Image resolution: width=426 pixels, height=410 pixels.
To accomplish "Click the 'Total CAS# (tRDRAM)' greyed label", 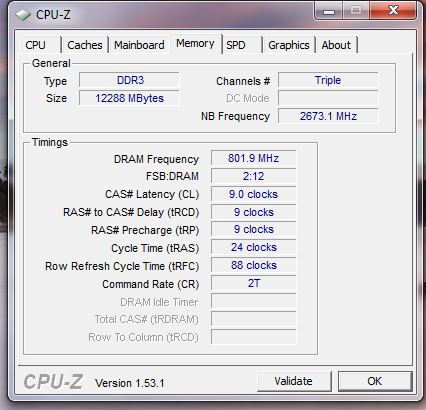I will pyautogui.click(x=146, y=320).
